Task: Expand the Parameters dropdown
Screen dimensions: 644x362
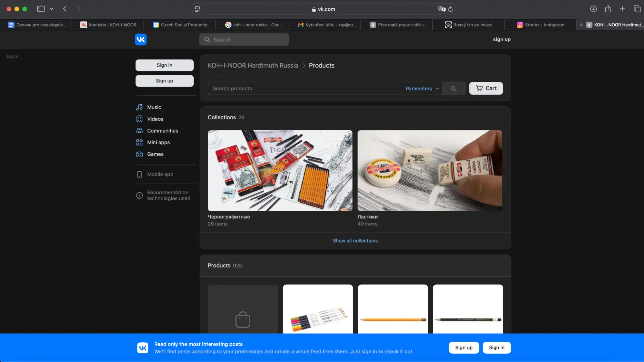Action: (x=422, y=89)
